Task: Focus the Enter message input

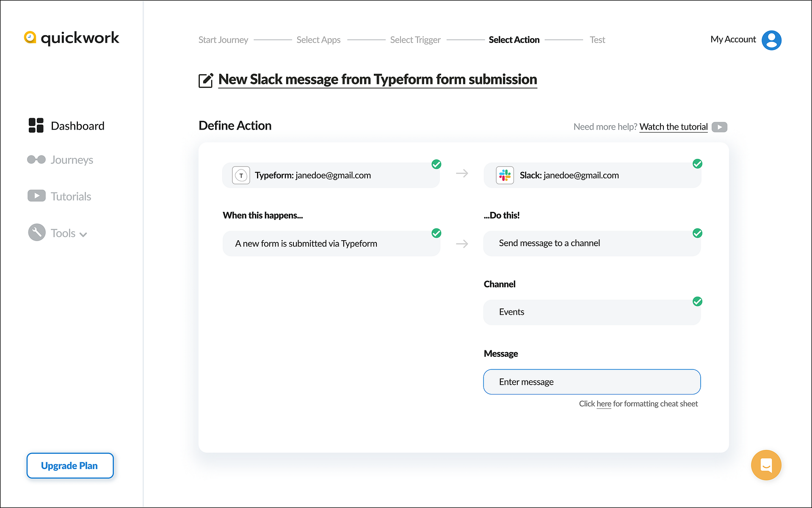Action: click(x=592, y=382)
